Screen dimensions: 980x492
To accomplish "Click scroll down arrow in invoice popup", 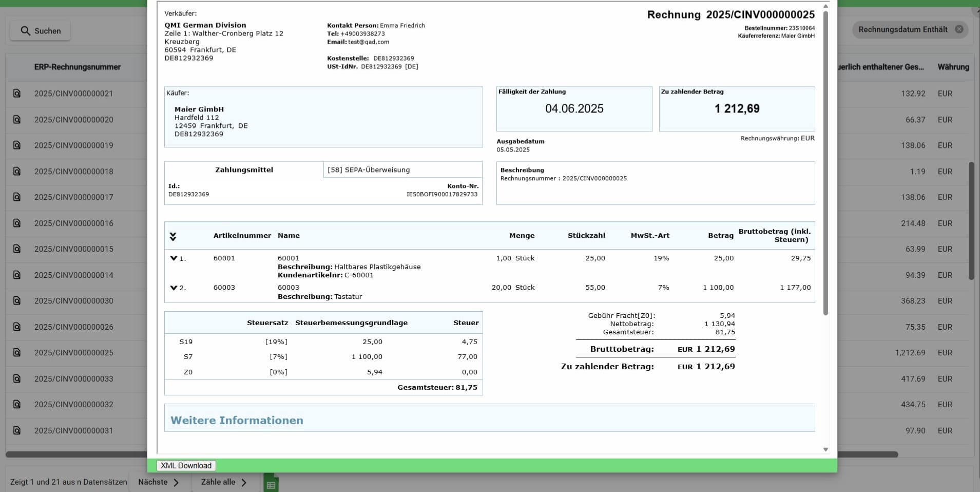I will tap(825, 449).
